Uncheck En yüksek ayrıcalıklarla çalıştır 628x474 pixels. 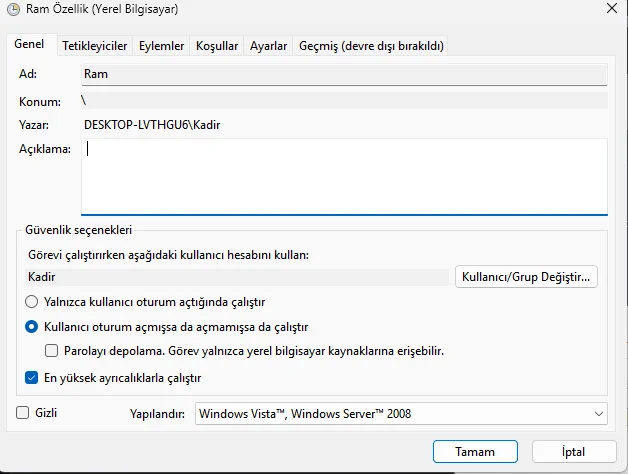tap(31, 378)
